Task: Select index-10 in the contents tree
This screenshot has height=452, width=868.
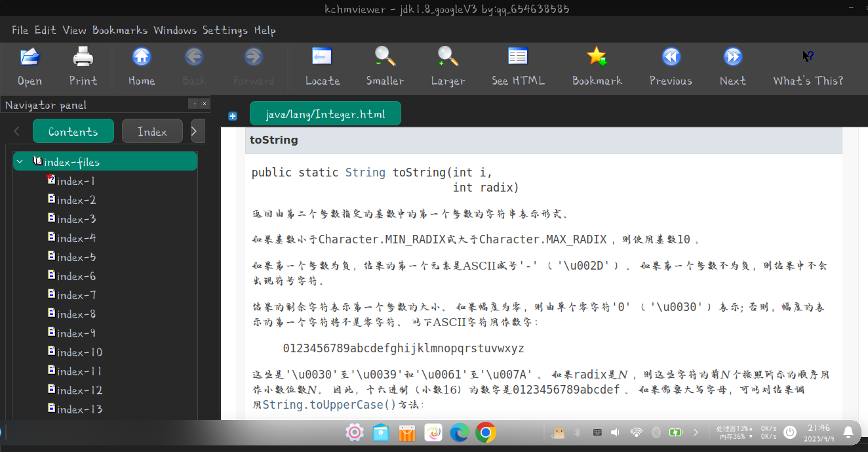Action: point(79,352)
